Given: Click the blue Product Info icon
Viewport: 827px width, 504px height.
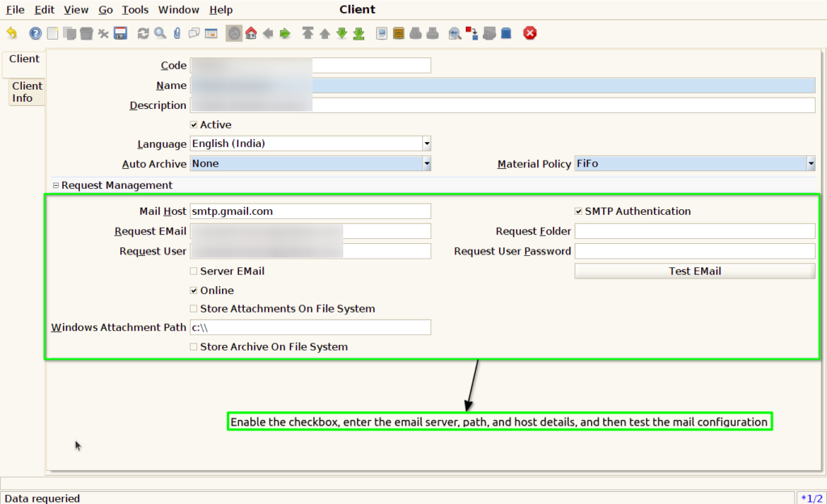Looking at the screenshot, I should click(x=506, y=33).
